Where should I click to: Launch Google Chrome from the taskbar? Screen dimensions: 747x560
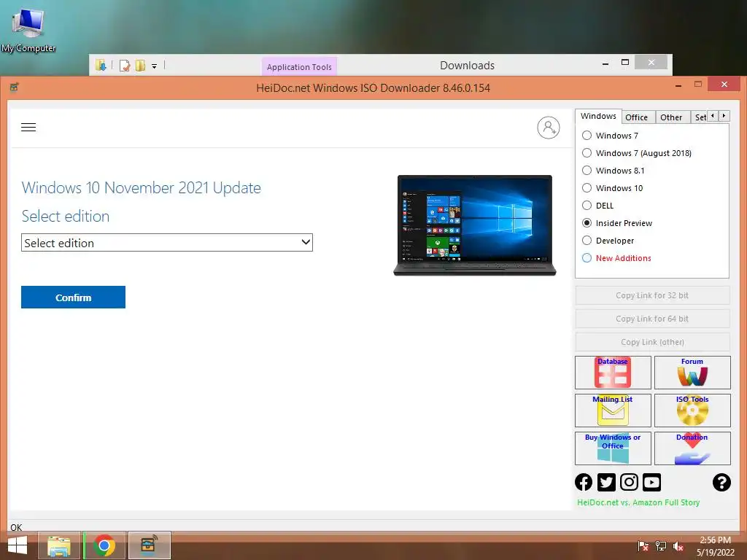point(104,545)
